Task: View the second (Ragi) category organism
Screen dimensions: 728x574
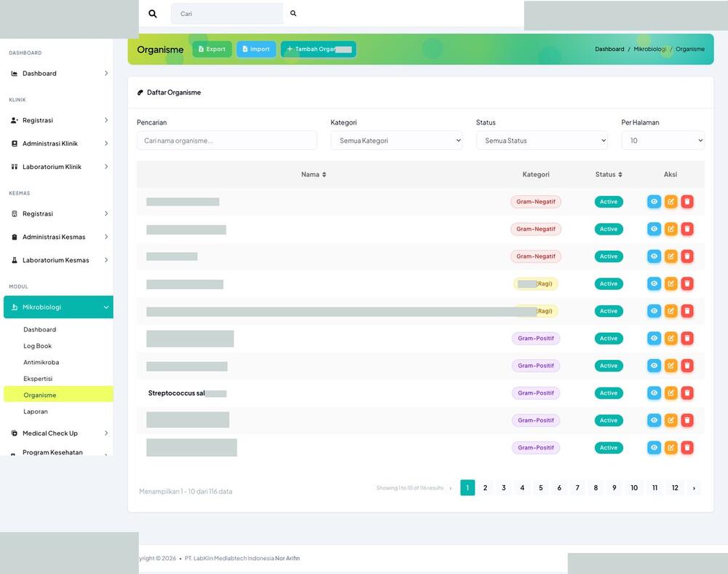Action: tap(654, 311)
